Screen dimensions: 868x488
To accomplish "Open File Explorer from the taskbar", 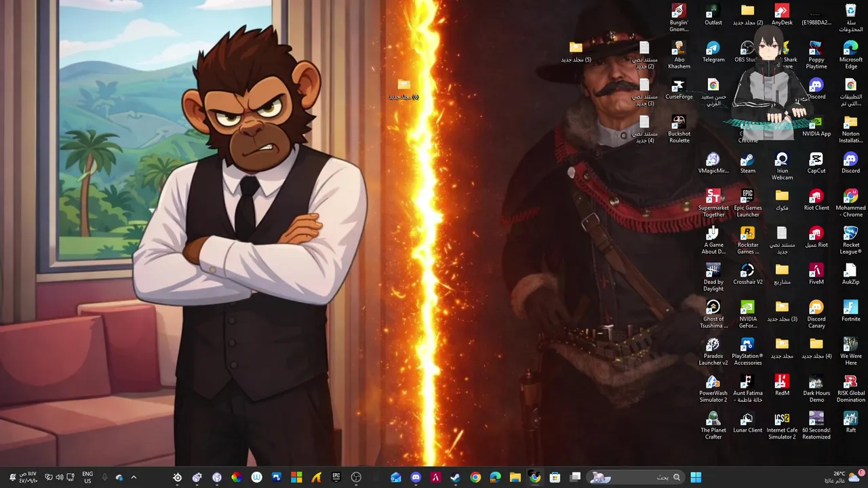I will click(x=515, y=477).
